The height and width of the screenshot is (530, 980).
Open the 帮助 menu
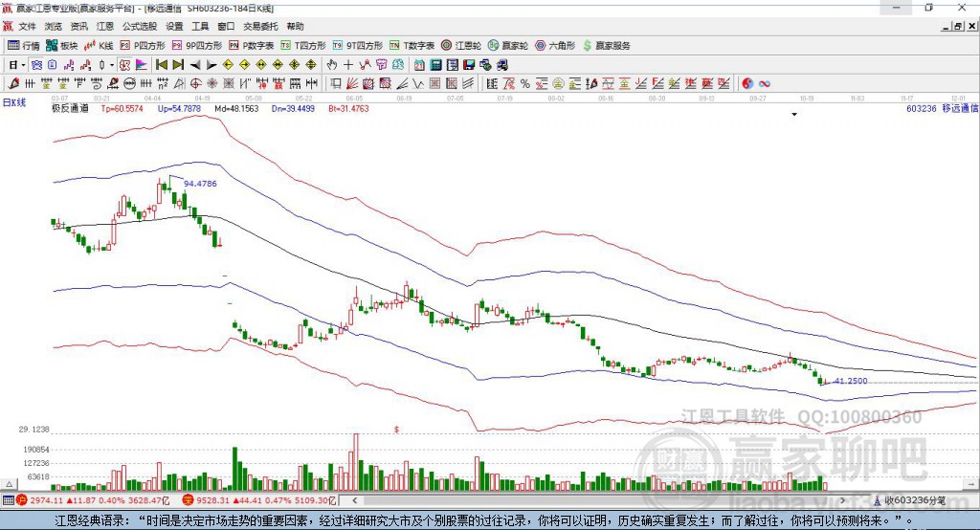[295, 26]
